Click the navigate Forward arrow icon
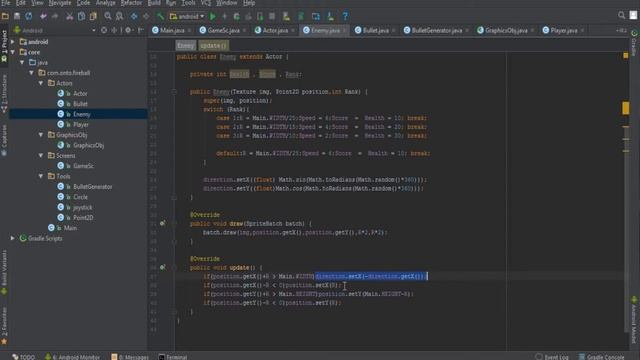The width and height of the screenshot is (640, 360). pos(146,16)
